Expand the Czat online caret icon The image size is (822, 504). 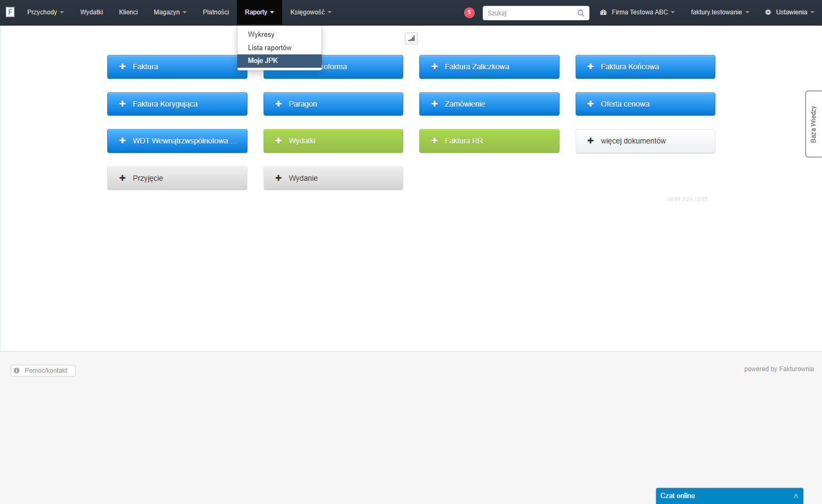point(795,496)
